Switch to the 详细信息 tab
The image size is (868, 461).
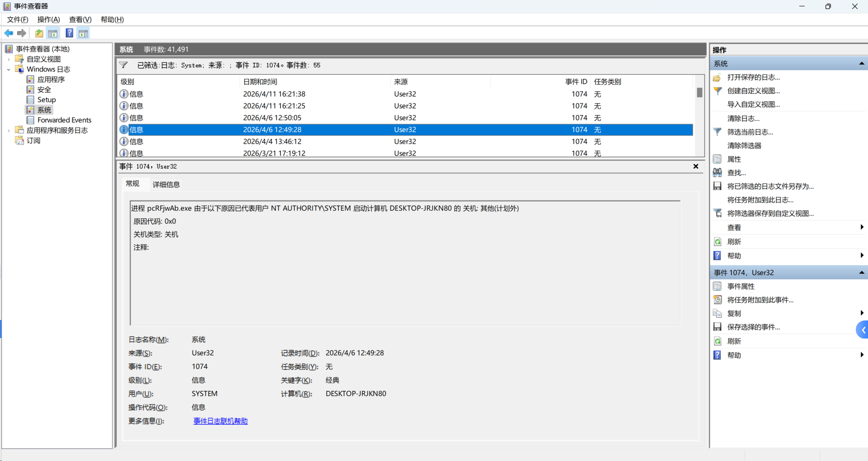point(166,184)
